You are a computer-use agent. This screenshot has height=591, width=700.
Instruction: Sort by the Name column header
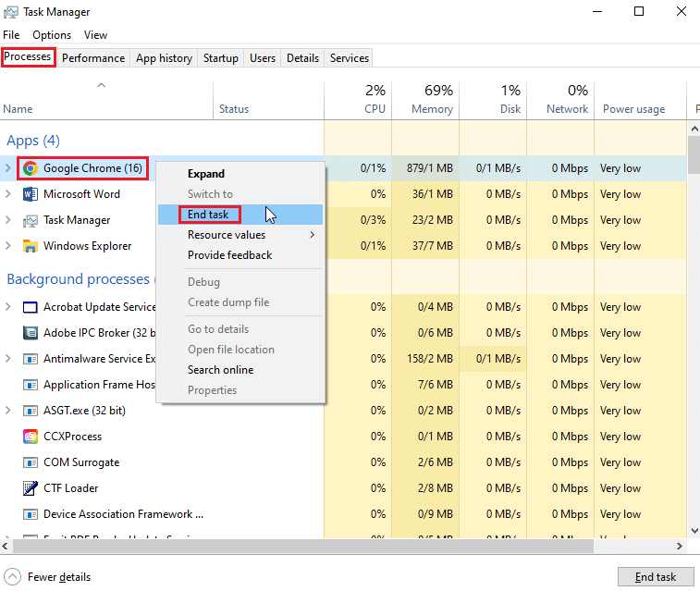[106, 101]
